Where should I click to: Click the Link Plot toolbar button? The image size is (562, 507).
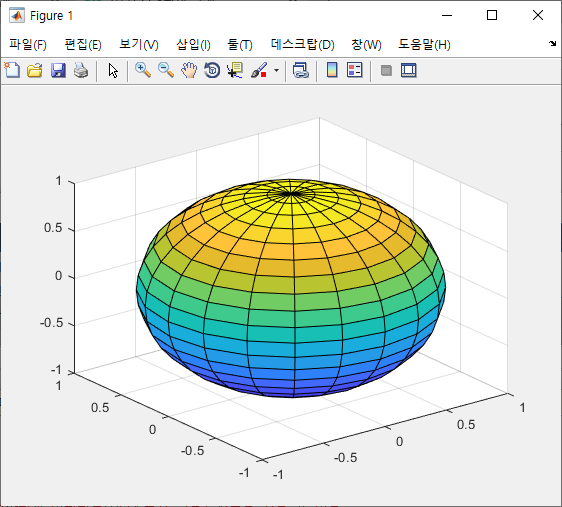tap(301, 70)
